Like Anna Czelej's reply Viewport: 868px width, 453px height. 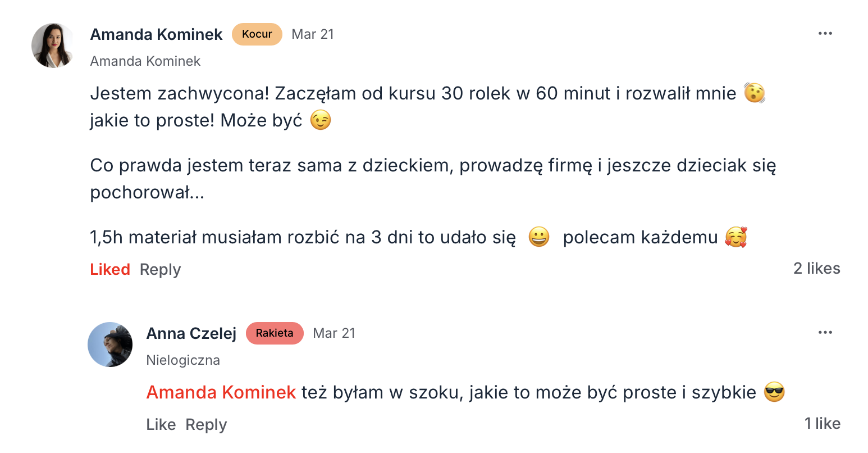(161, 425)
